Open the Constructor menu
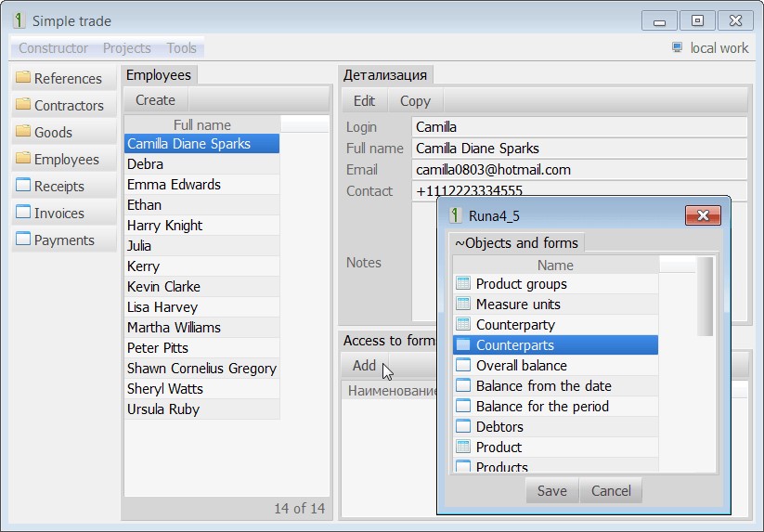Viewport: 764px width, 532px height. (x=53, y=48)
